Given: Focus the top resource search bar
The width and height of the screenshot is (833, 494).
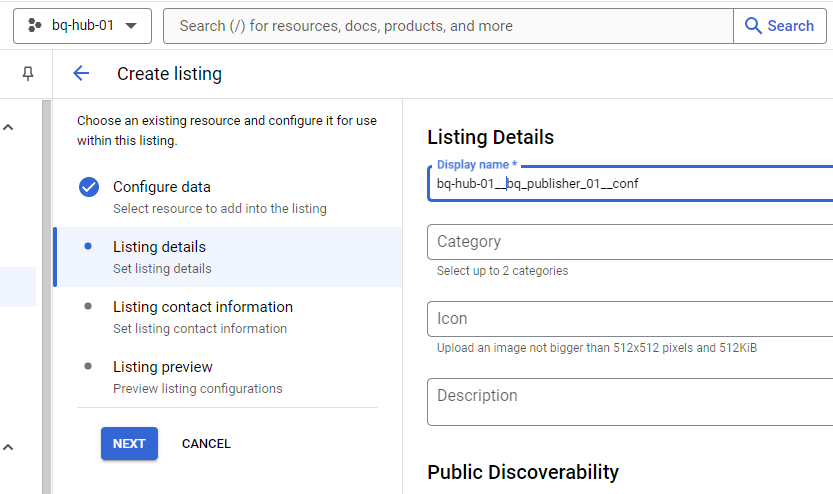Looking at the screenshot, I should [448, 26].
